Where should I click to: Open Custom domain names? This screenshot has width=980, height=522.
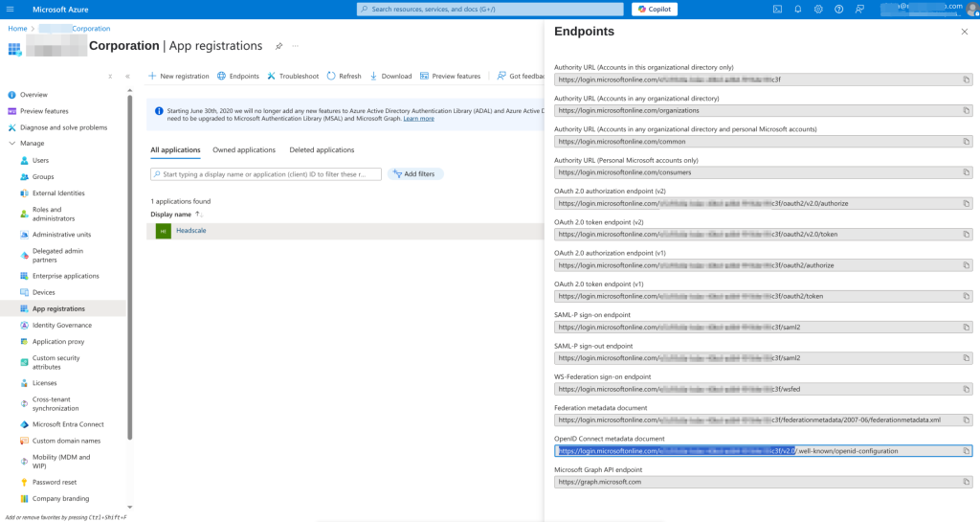(x=66, y=441)
